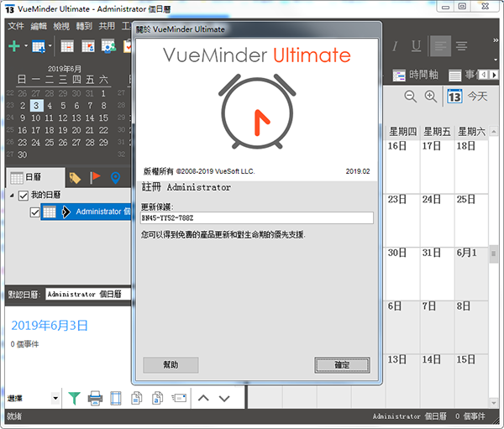The height and width of the screenshot is (429, 504).
Task: Select June 30 in mini calendar
Action: [23, 154]
